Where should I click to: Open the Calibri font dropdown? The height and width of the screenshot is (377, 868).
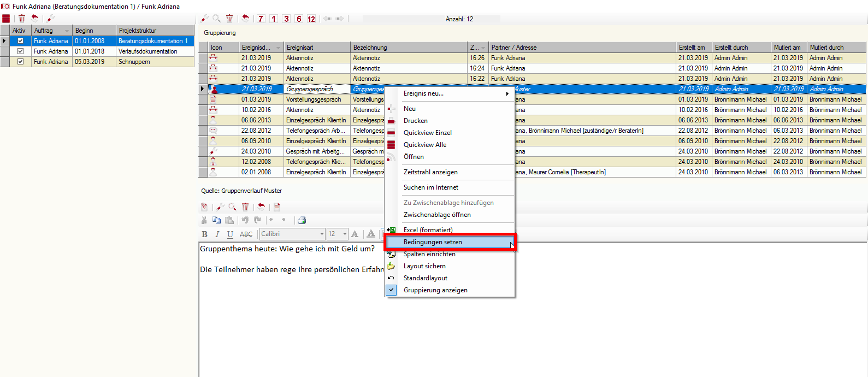[x=322, y=234]
